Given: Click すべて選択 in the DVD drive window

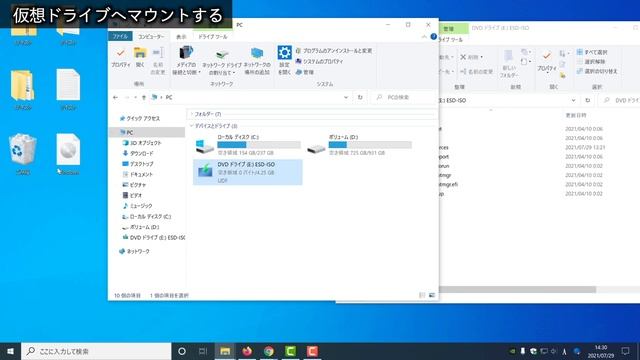Looking at the screenshot, I should click(592, 52).
